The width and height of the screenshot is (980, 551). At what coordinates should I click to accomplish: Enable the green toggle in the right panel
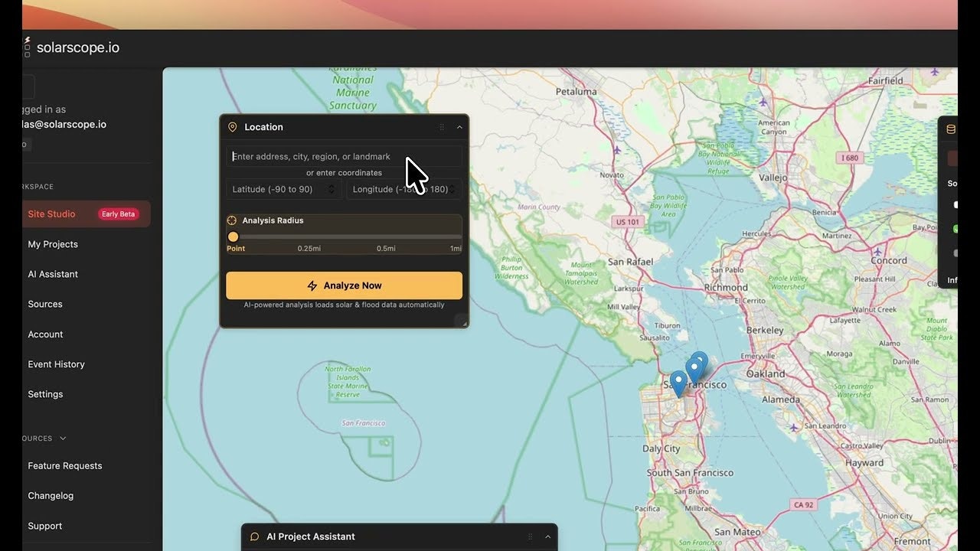click(955, 228)
